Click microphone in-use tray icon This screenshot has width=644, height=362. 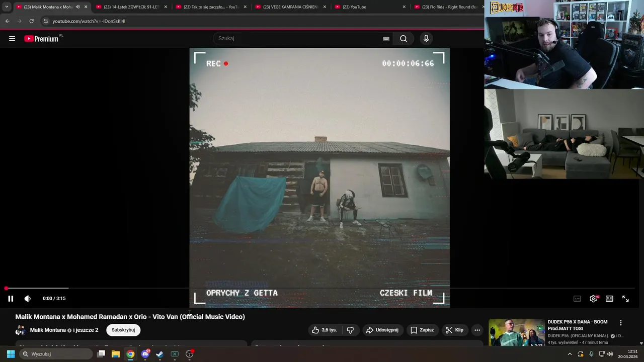(591, 354)
